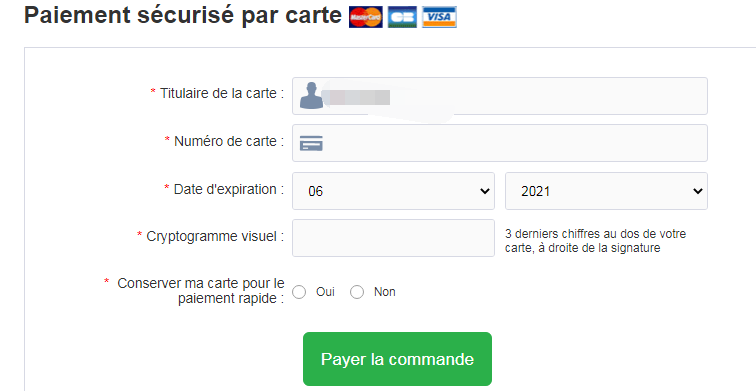The width and height of the screenshot is (756, 391).
Task: Click the Date d'expiration label
Action: [224, 189]
